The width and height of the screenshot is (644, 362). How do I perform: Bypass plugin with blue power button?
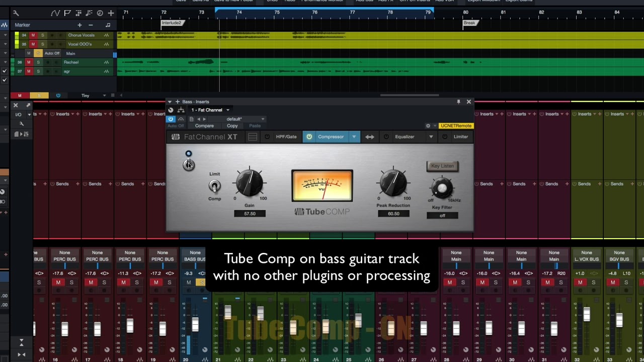pyautogui.click(x=171, y=119)
